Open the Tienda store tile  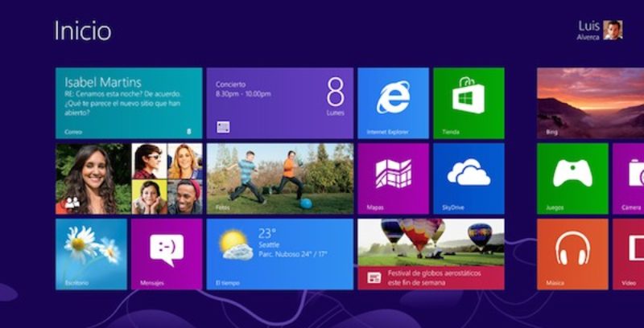469,104
